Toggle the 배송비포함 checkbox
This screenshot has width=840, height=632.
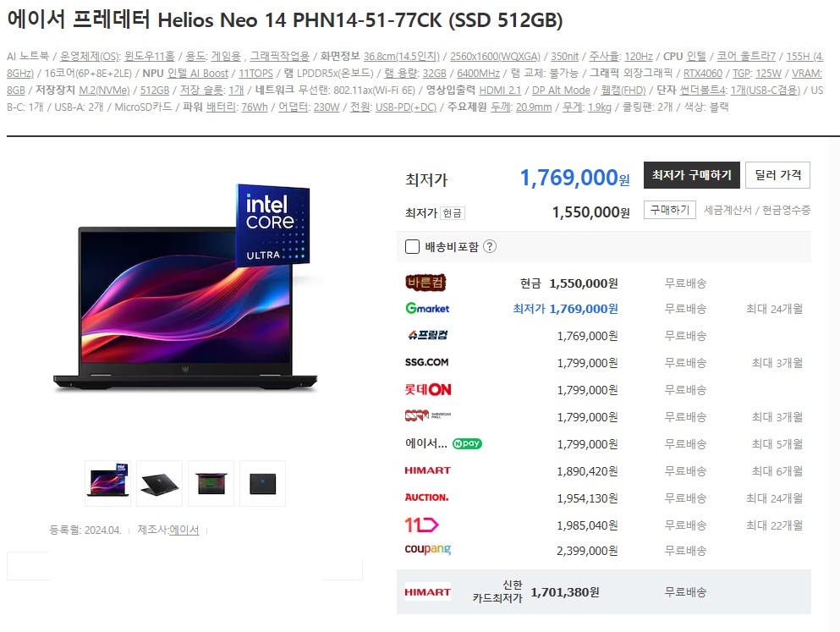(x=412, y=246)
